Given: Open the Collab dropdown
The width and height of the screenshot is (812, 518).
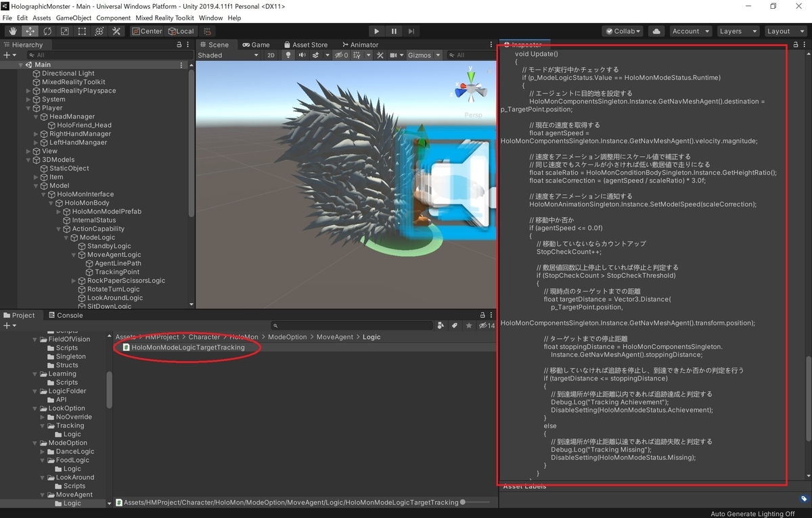Looking at the screenshot, I should tap(623, 31).
